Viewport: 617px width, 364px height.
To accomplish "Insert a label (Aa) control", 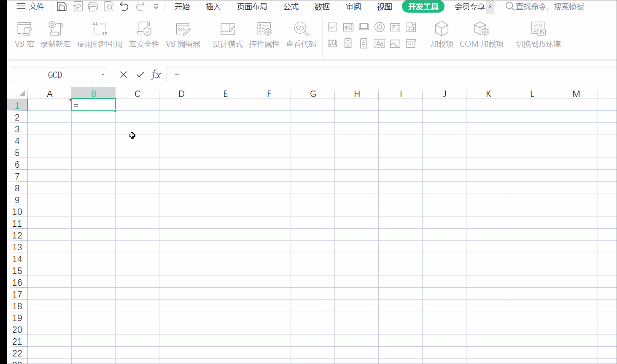I will click(380, 43).
